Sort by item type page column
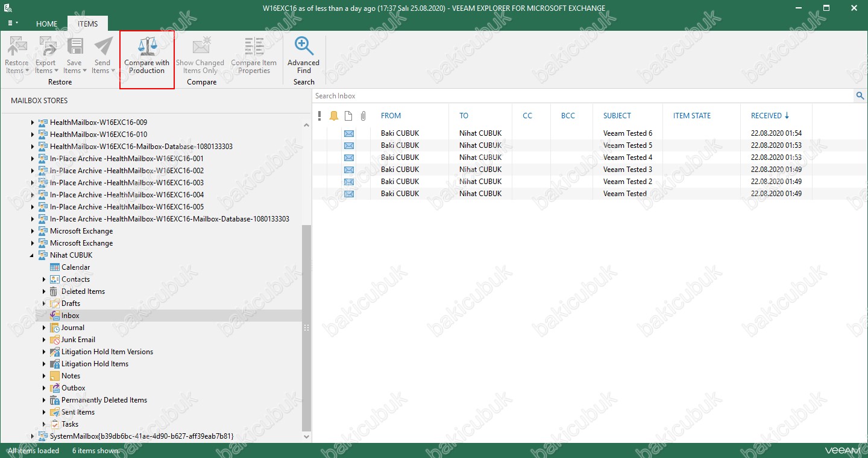Viewport: 868px width, 458px height. coord(348,116)
